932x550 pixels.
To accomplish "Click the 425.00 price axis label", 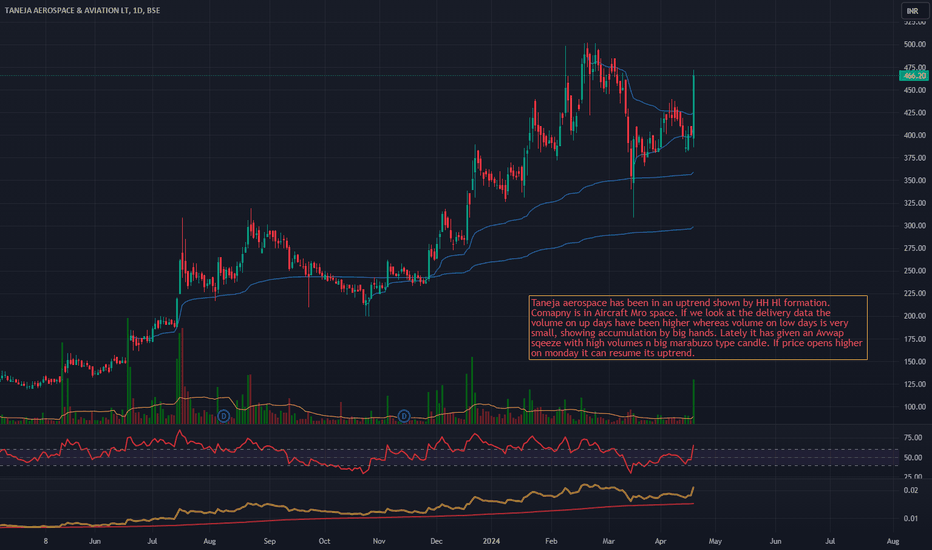I will [915, 113].
